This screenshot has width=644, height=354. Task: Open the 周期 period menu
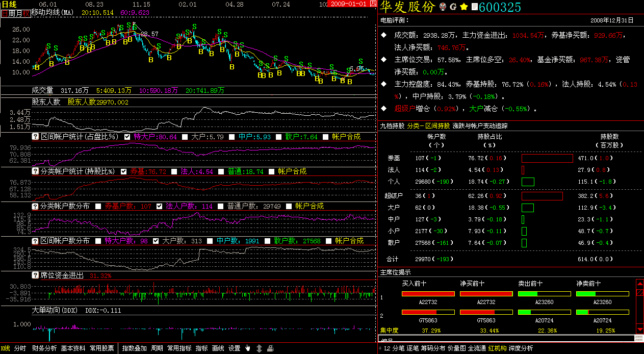(x=157, y=348)
